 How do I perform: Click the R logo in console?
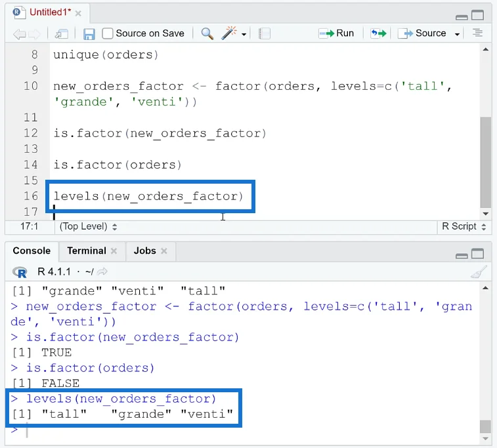[20, 272]
